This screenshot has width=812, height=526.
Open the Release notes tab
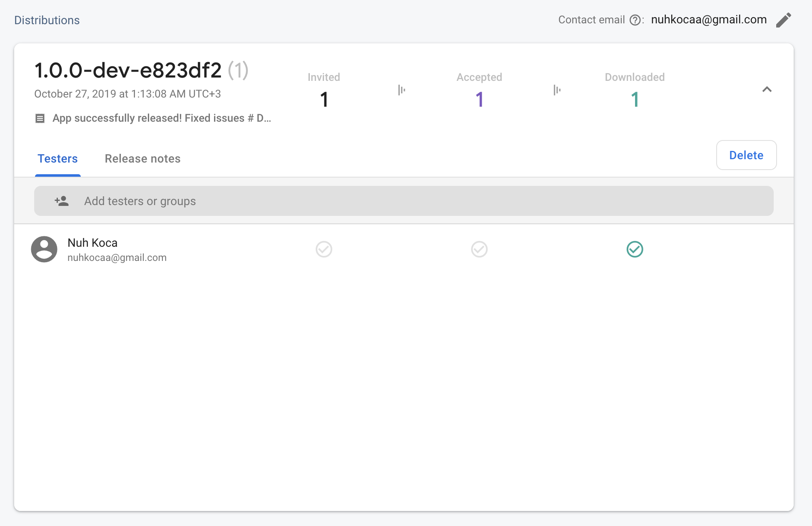[x=142, y=159]
